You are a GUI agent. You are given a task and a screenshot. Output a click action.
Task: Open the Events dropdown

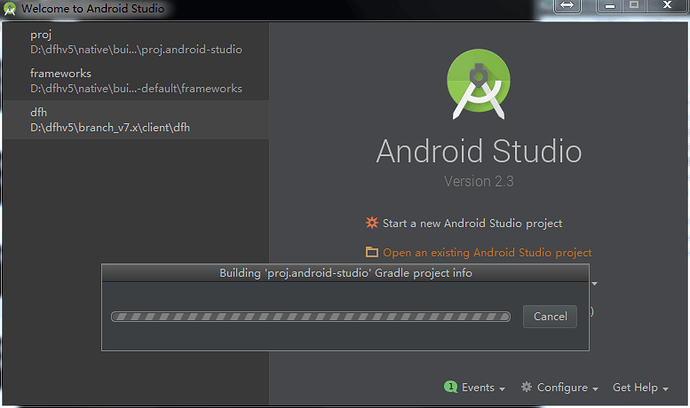pyautogui.click(x=483, y=387)
